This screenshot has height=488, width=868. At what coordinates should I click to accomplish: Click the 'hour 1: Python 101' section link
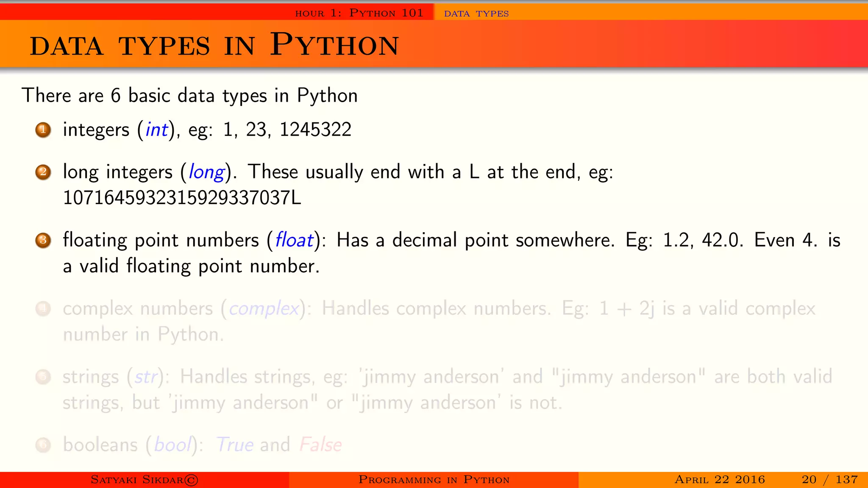point(359,13)
